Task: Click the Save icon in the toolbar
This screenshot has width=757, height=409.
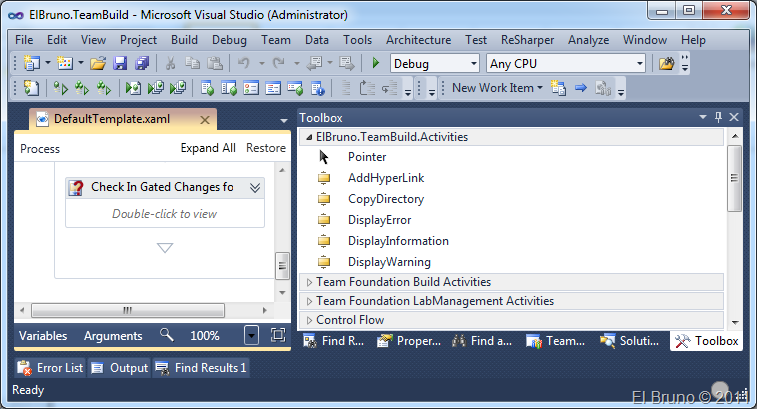Action: pos(120,63)
